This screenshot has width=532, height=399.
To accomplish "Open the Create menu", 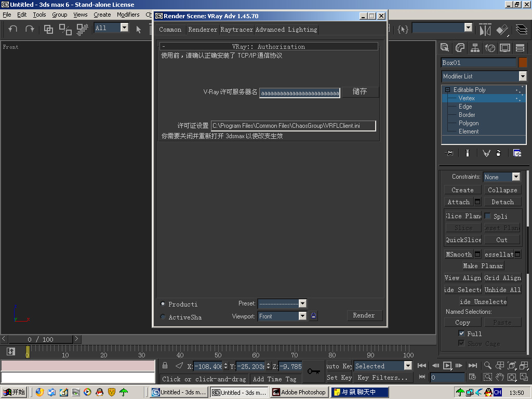I will coord(102,15).
